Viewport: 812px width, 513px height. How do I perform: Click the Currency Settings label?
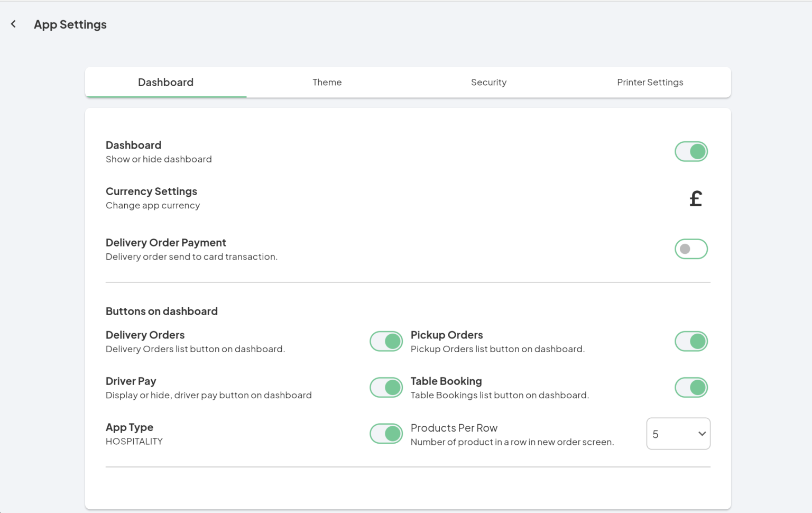point(151,191)
